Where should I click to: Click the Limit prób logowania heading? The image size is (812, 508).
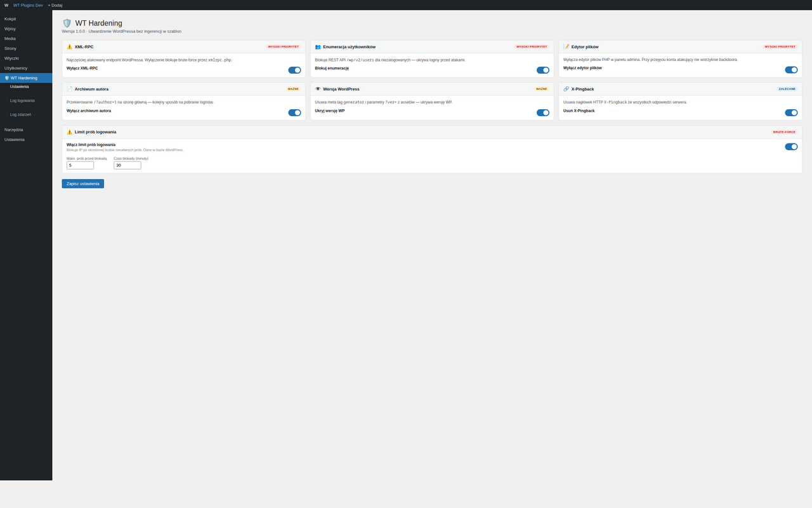[95, 132]
